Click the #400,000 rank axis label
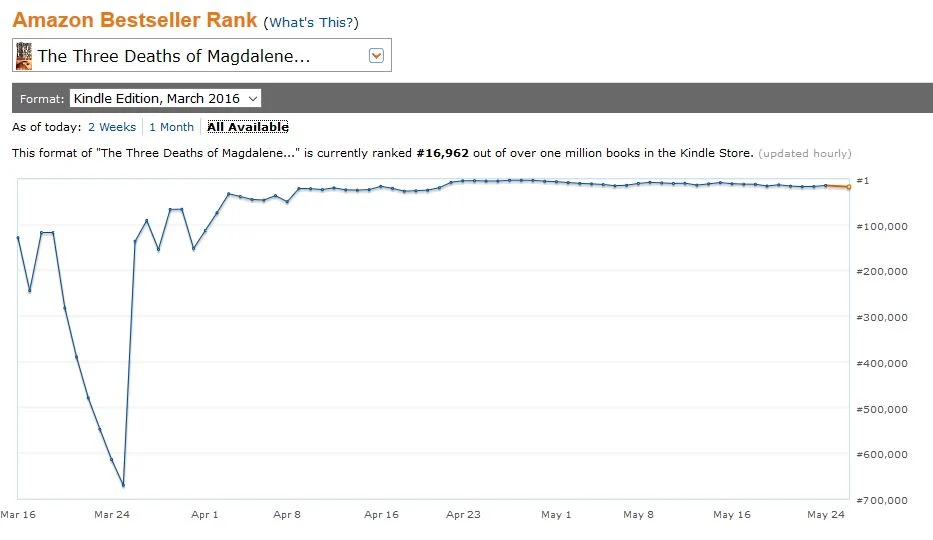Image resolution: width=933 pixels, height=540 pixels. (881, 363)
